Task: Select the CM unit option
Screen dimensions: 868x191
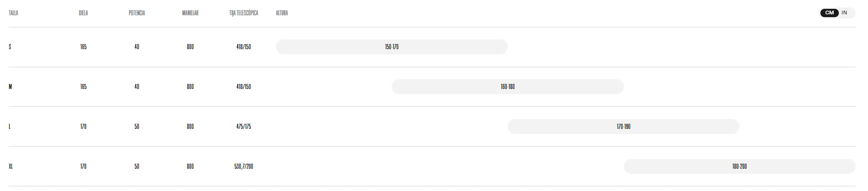Action: tap(830, 13)
